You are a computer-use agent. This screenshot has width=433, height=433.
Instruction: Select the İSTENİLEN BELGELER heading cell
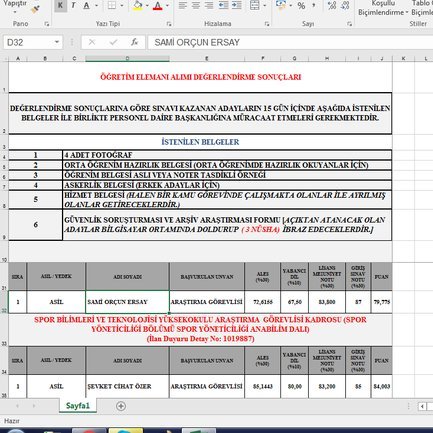200,142
